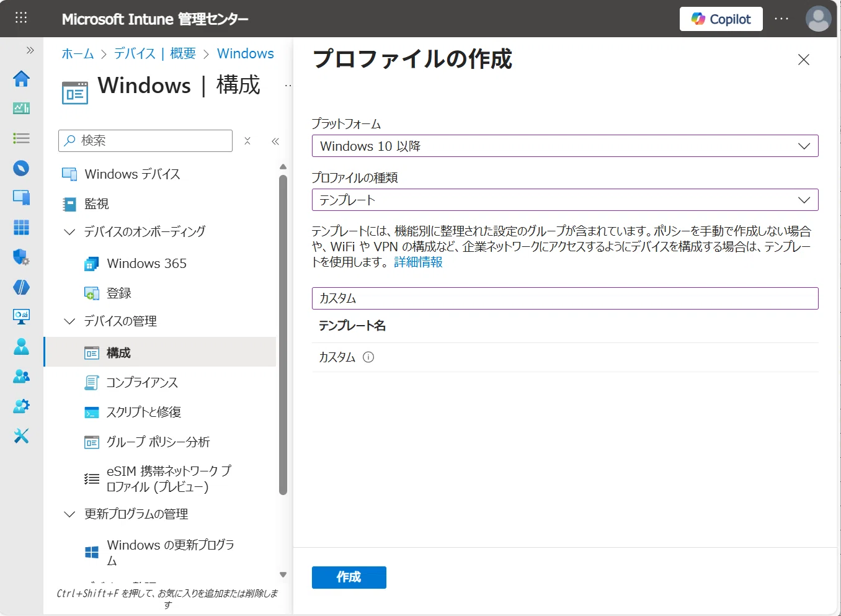Click the template search field カスタム
Image resolution: width=841 pixels, height=616 pixels.
[x=565, y=298]
